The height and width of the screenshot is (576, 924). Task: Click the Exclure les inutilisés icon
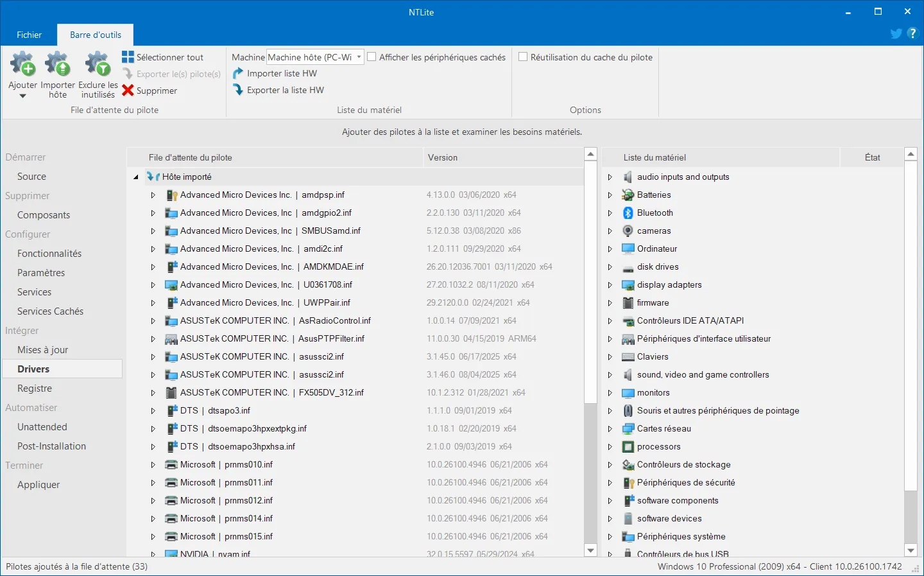[x=98, y=64]
